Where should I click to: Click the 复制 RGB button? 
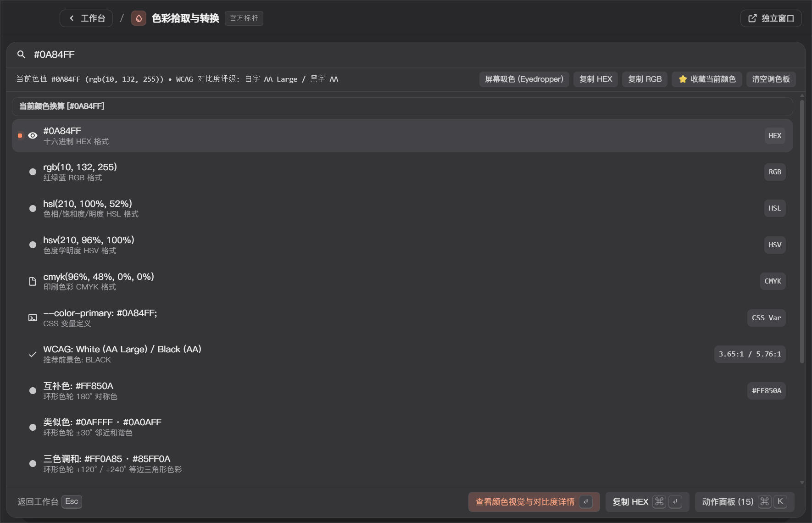click(645, 79)
